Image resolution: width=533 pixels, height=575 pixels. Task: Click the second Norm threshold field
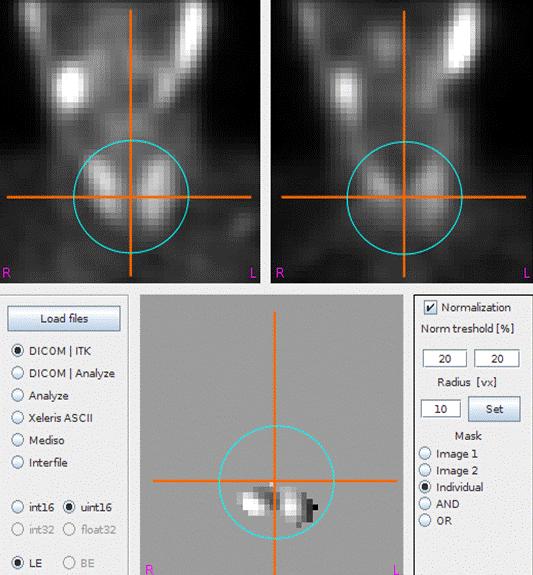497,358
